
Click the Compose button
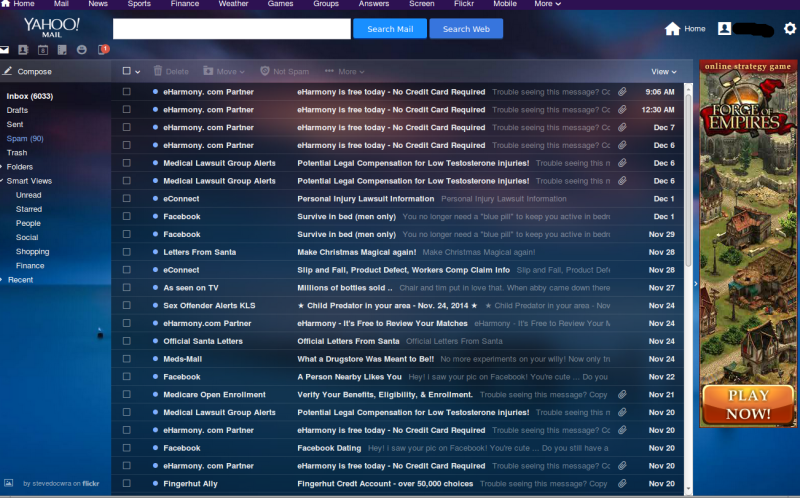pyautogui.click(x=28, y=71)
